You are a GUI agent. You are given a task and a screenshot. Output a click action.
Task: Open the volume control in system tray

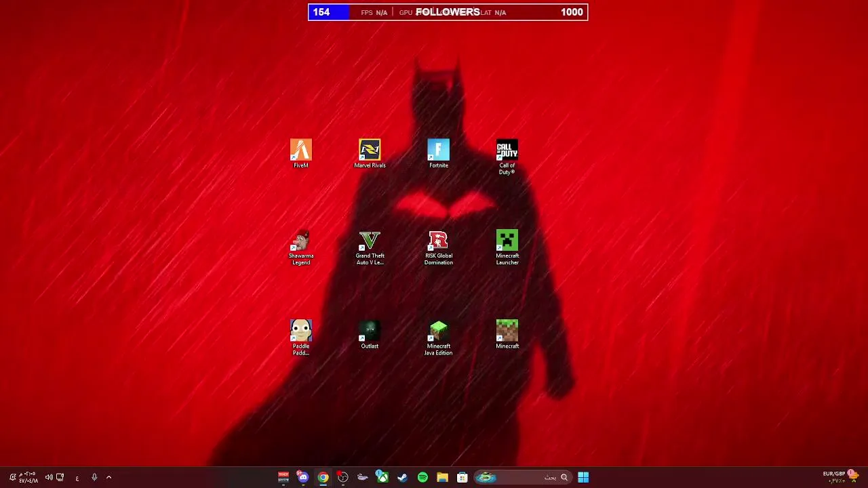(49, 477)
